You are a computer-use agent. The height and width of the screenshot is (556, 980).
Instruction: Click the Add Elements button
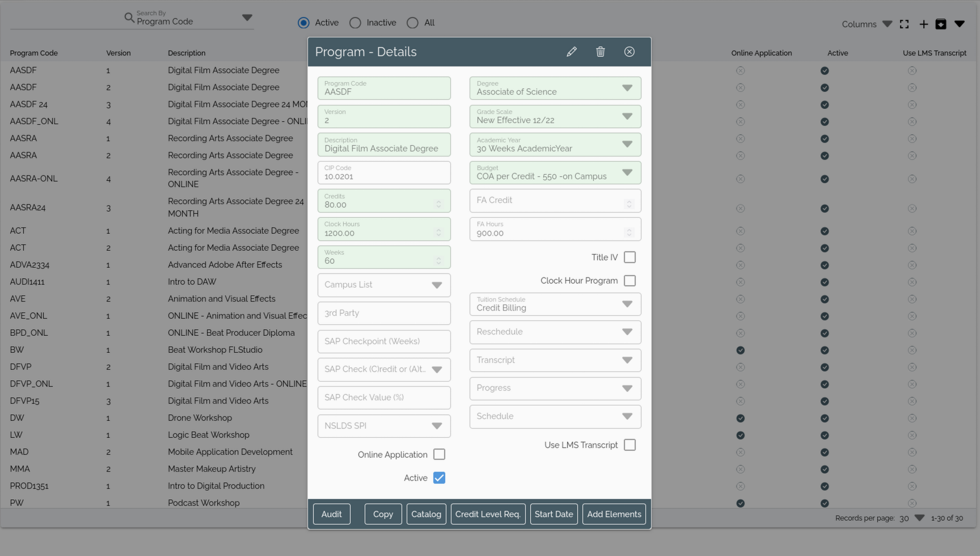point(614,514)
